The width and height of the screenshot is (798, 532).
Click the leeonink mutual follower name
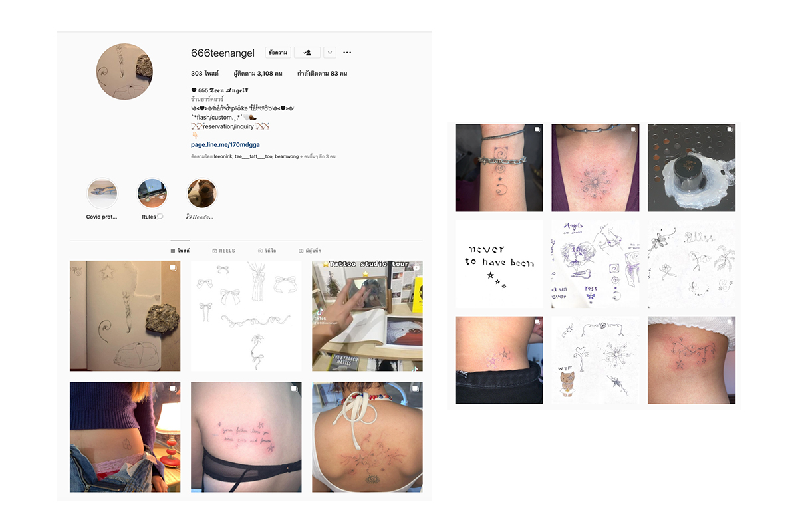click(x=223, y=156)
